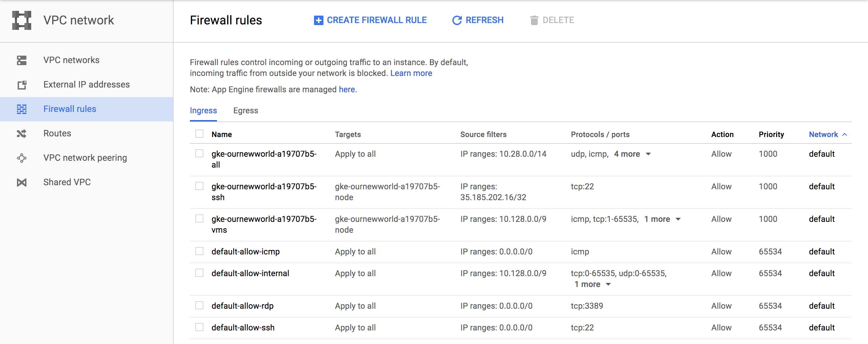868x344 pixels.
Task: Open VPC network peering page
Action: pos(86,158)
